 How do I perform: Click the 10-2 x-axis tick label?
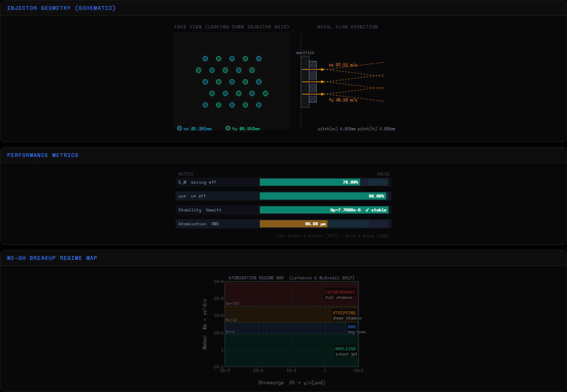258,370
